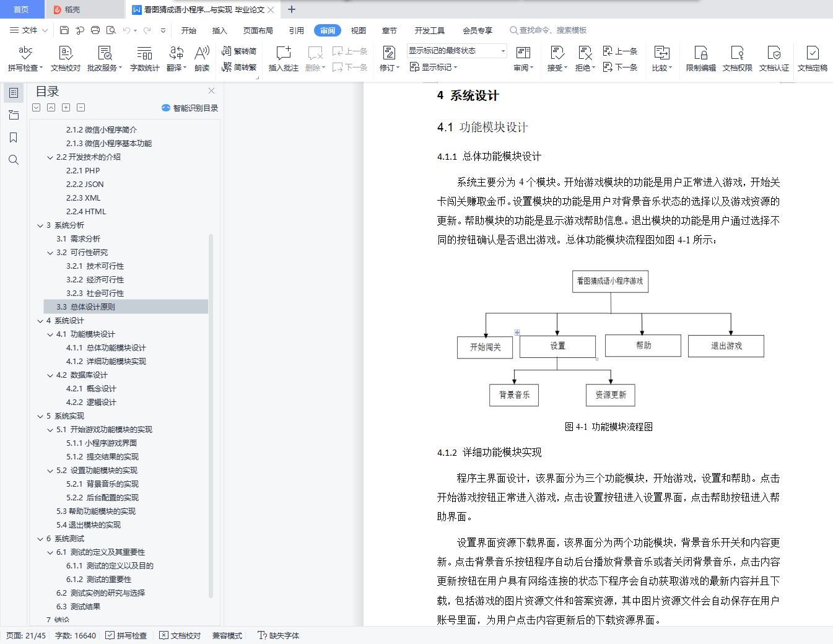The image size is (833, 644).
Task: Convert text with 简转繁
Action: pyautogui.click(x=239, y=67)
